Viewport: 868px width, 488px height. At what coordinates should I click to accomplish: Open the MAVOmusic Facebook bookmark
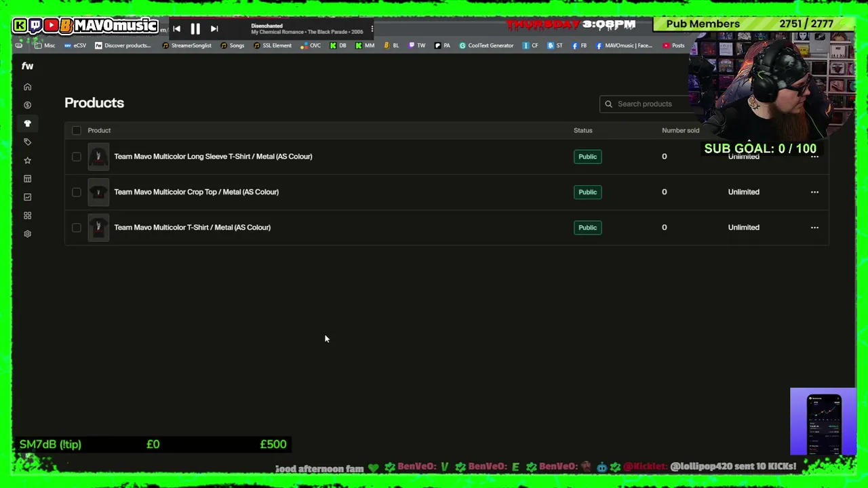click(624, 45)
